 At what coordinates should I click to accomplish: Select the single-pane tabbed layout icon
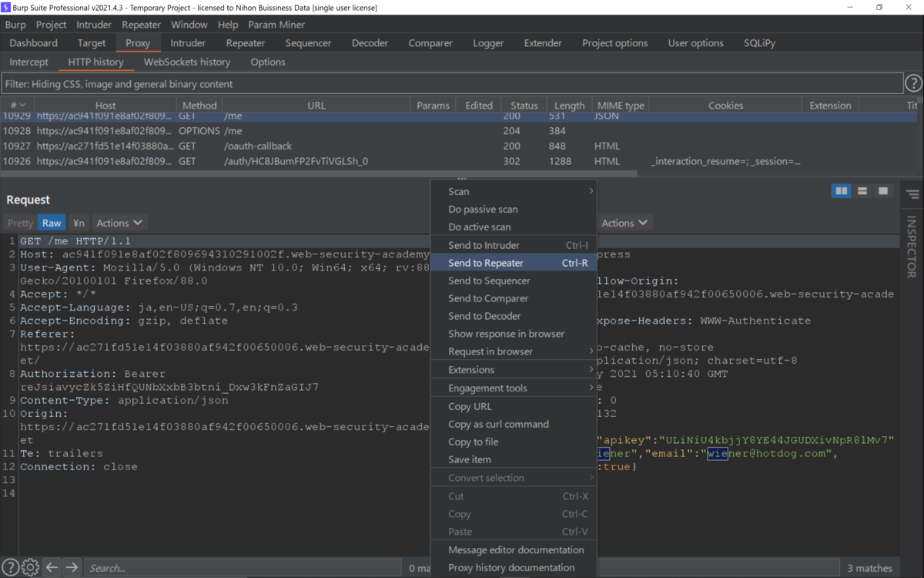click(883, 191)
